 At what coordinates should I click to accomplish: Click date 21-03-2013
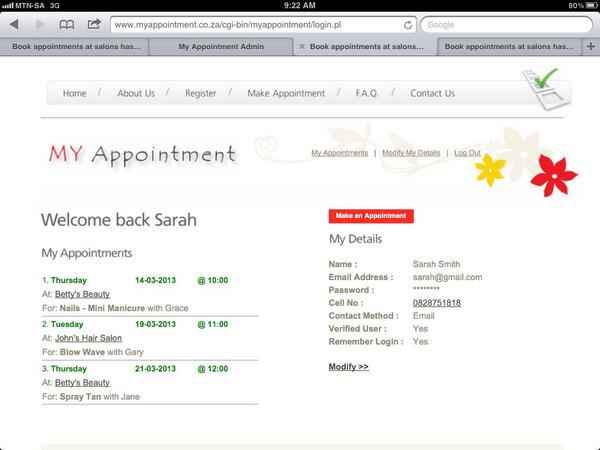155,368
